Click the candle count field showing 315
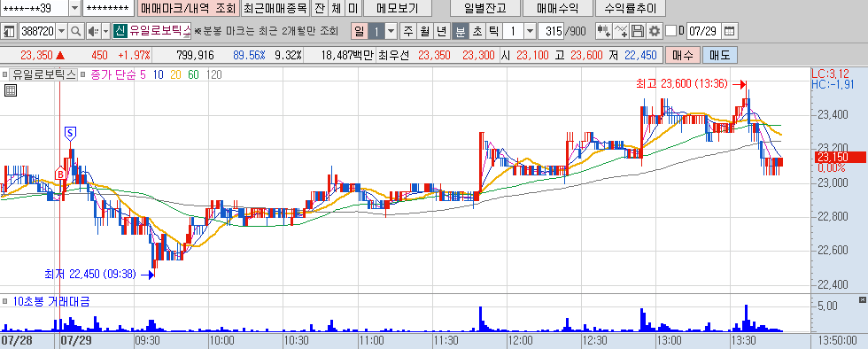 point(550,31)
